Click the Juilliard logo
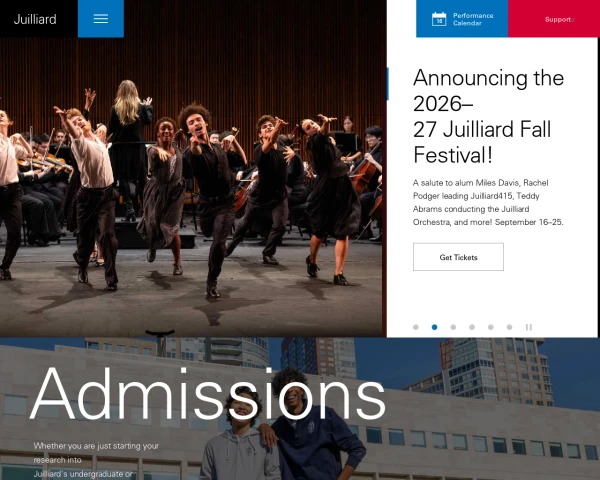 click(35, 19)
